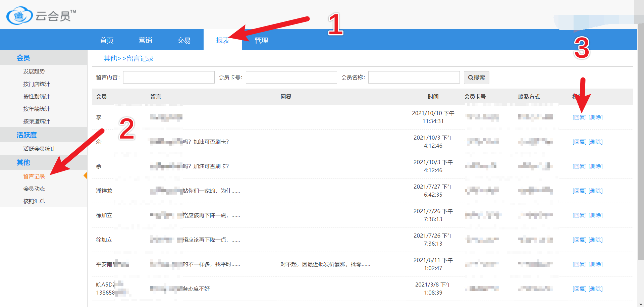The image size is (644, 307).
Task: Reply to the 平安南 message row
Action: click(x=580, y=264)
